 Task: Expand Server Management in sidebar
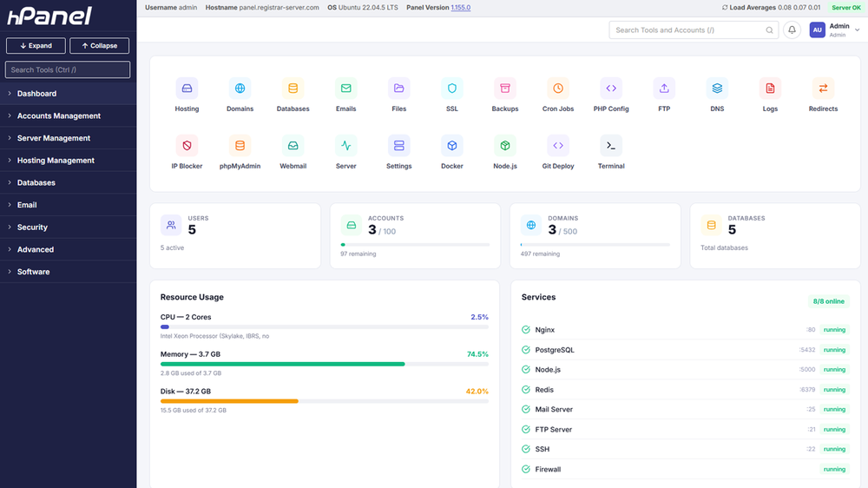[x=68, y=138]
